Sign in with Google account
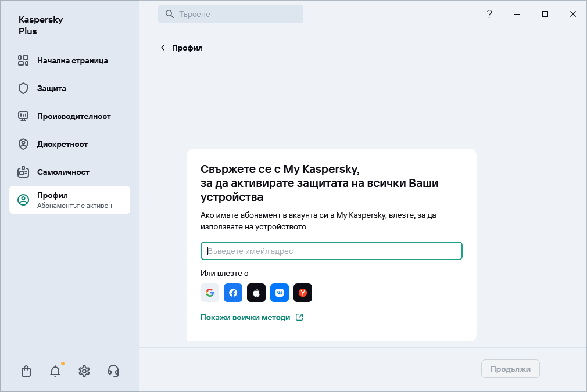The width and height of the screenshot is (587, 392). (x=210, y=293)
